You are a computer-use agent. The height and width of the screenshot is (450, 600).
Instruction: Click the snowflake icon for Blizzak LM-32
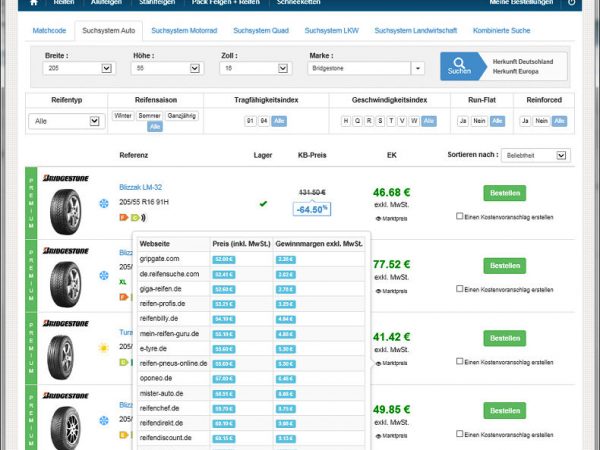click(x=104, y=204)
